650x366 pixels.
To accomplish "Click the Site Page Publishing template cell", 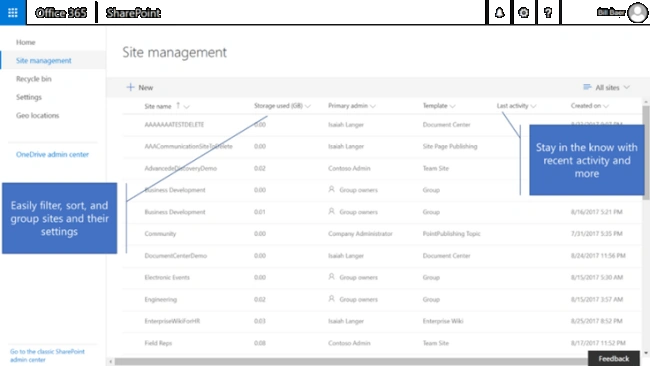I will 450,146.
